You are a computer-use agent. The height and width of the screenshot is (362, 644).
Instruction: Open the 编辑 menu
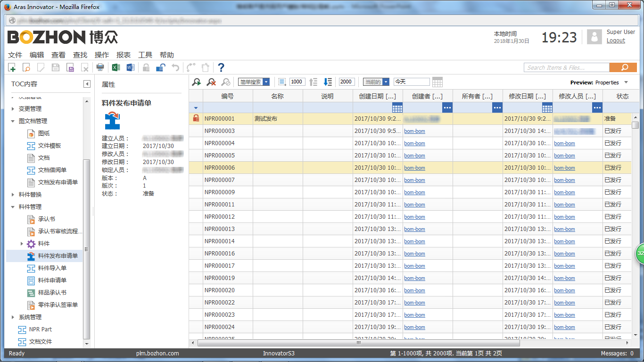pos(37,55)
